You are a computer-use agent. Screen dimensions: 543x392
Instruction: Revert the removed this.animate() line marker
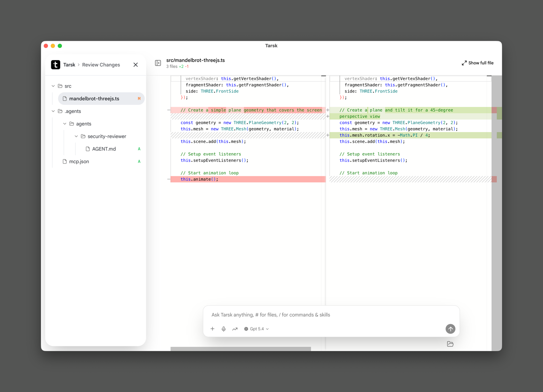tap(169, 179)
